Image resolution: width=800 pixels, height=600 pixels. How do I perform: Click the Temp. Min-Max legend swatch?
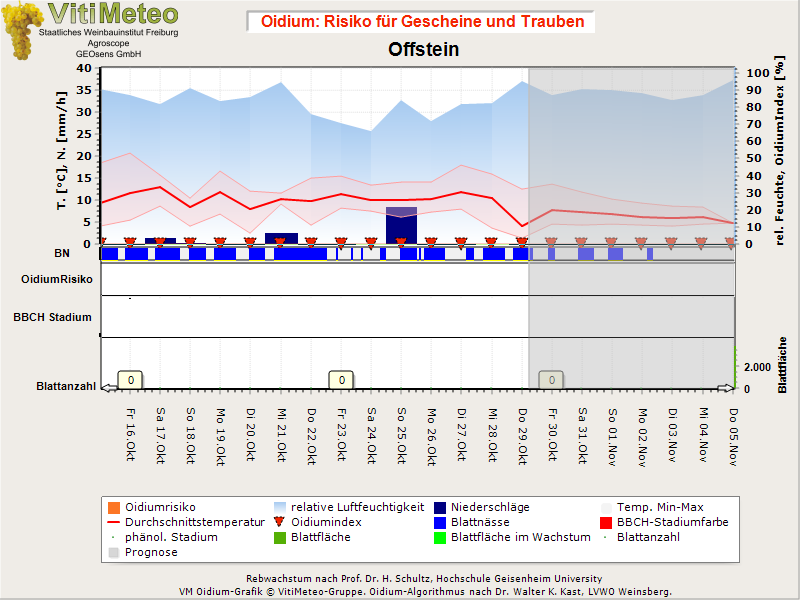[606, 508]
